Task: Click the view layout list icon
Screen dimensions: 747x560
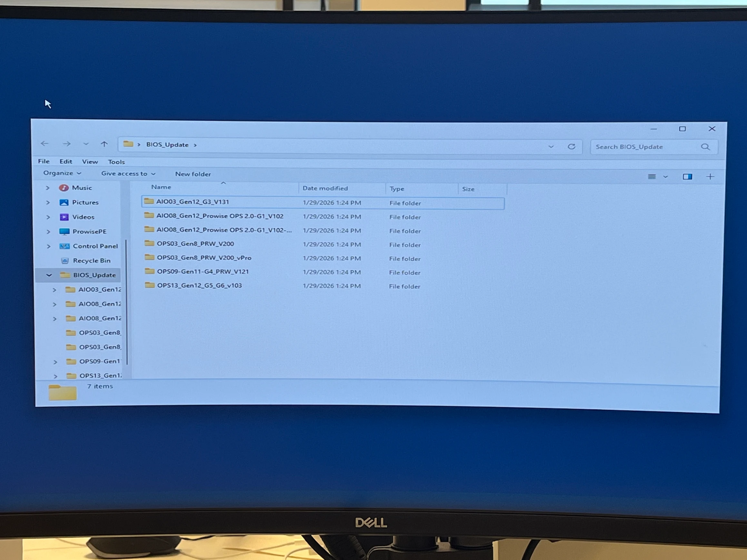Action: (x=652, y=177)
